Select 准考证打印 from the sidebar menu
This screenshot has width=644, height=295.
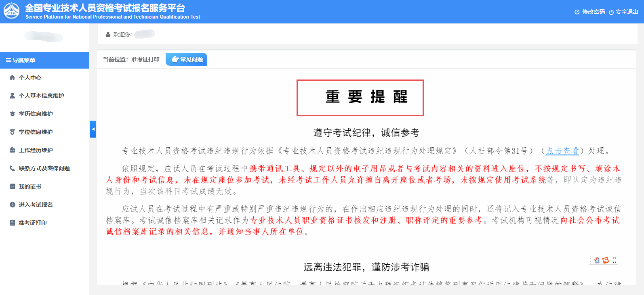point(32,223)
